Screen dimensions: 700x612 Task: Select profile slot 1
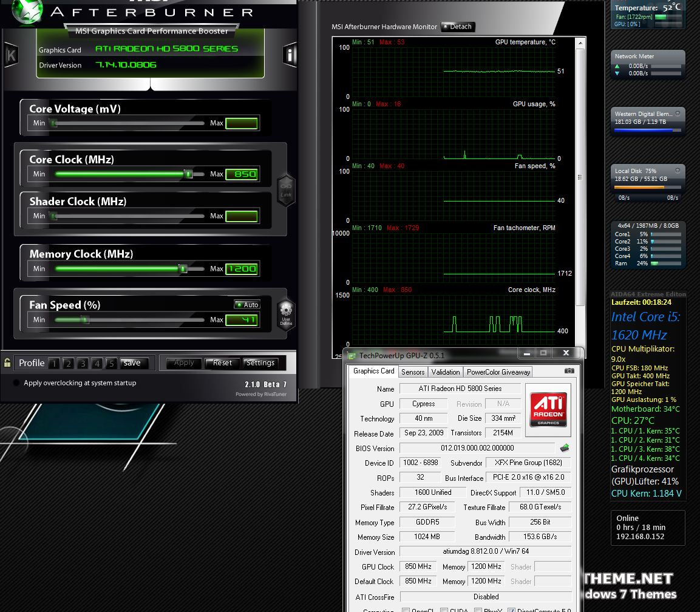53,363
